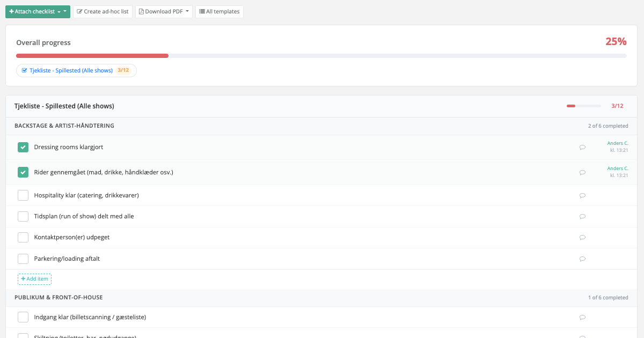This screenshot has width=644, height=338.
Task: Uncheck Rider gennemgået checkbox
Action: (x=23, y=172)
